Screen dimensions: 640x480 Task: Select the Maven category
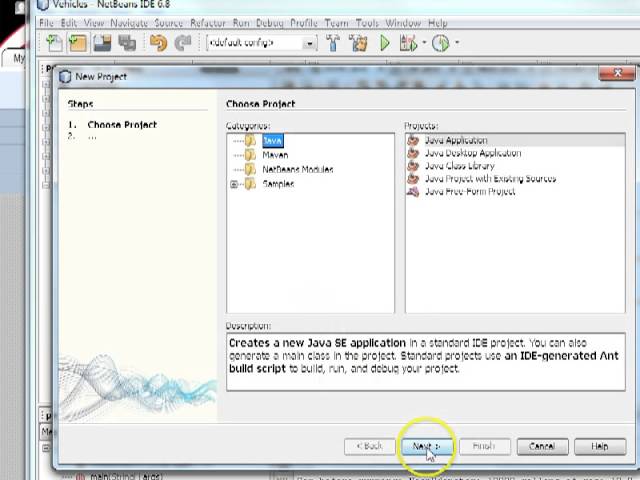[275, 155]
